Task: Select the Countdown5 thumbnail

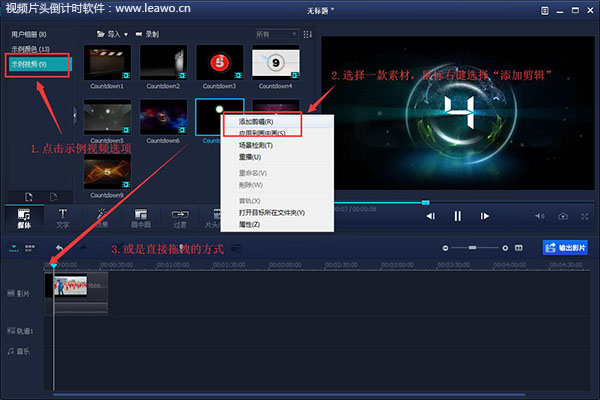Action: coord(107,117)
